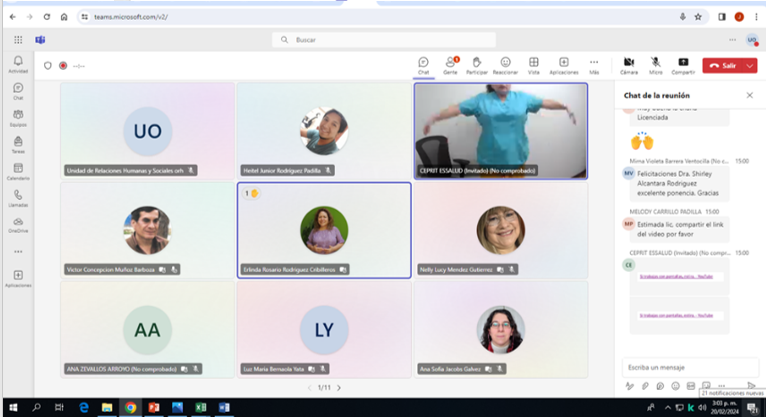The height and width of the screenshot is (417, 766).
Task: Click Compartir to share screen
Action: click(683, 65)
